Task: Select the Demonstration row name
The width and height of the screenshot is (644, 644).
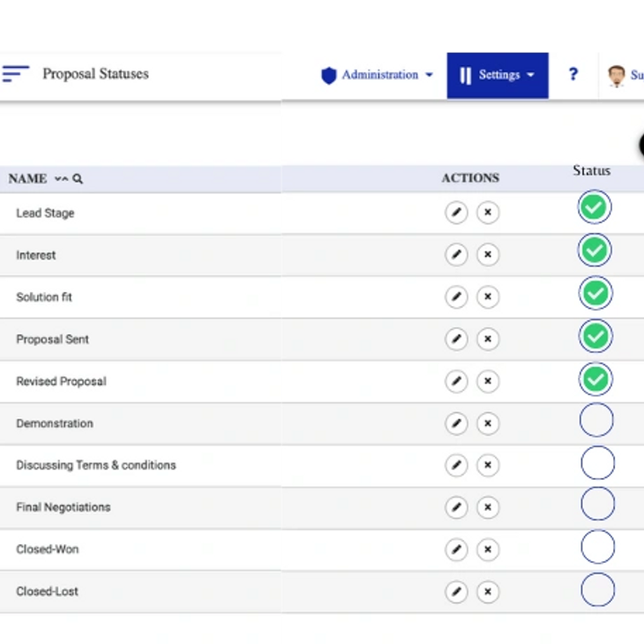Action: 55,423
